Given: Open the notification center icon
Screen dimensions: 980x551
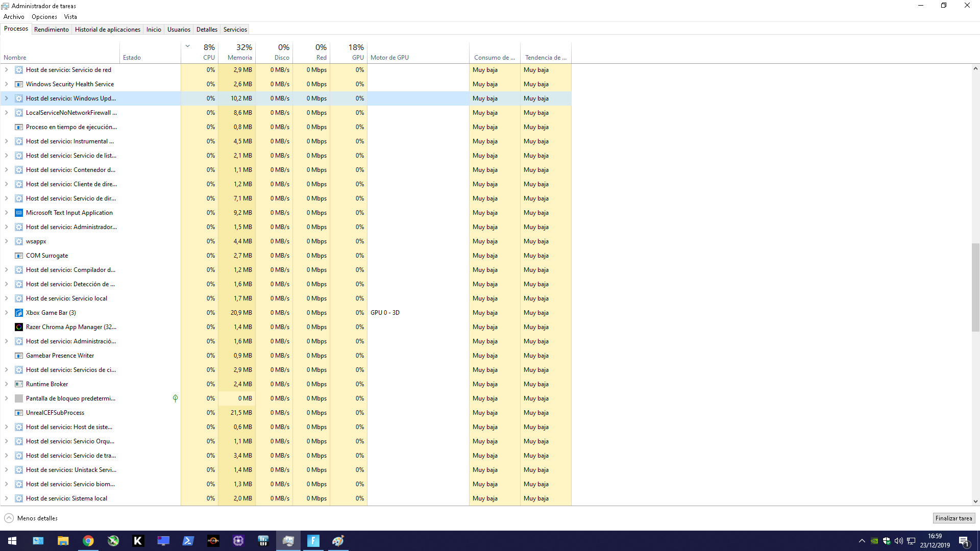Looking at the screenshot, I should pyautogui.click(x=964, y=541).
